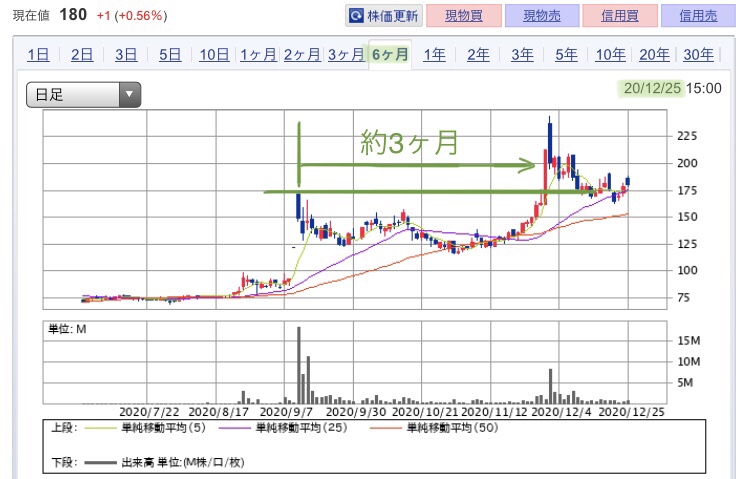Select the 1ヶ月 period tab
The height and width of the screenshot is (479, 749).
point(258,55)
